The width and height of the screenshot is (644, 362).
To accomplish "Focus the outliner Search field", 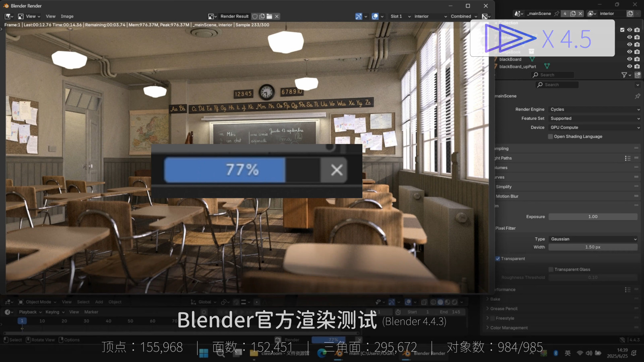I will pyautogui.click(x=553, y=75).
